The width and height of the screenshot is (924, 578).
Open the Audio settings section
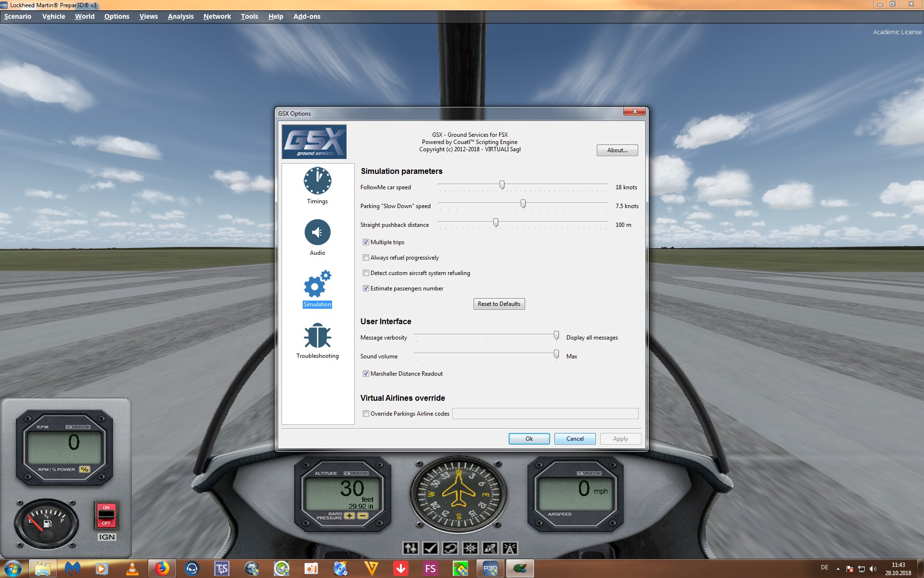317,233
